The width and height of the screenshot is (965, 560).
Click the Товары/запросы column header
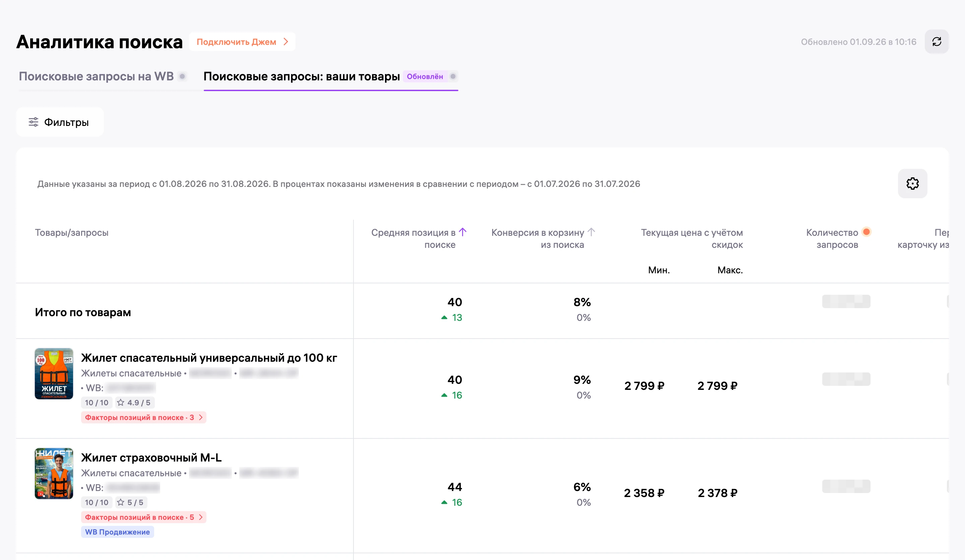(x=72, y=232)
